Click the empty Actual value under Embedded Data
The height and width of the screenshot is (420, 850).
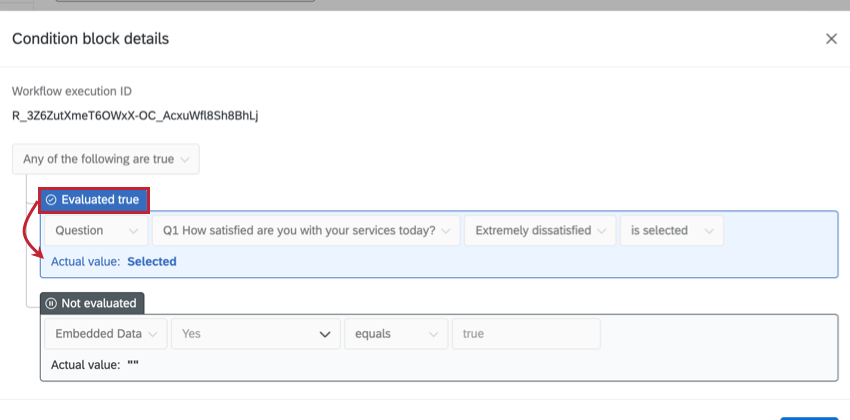pos(133,365)
